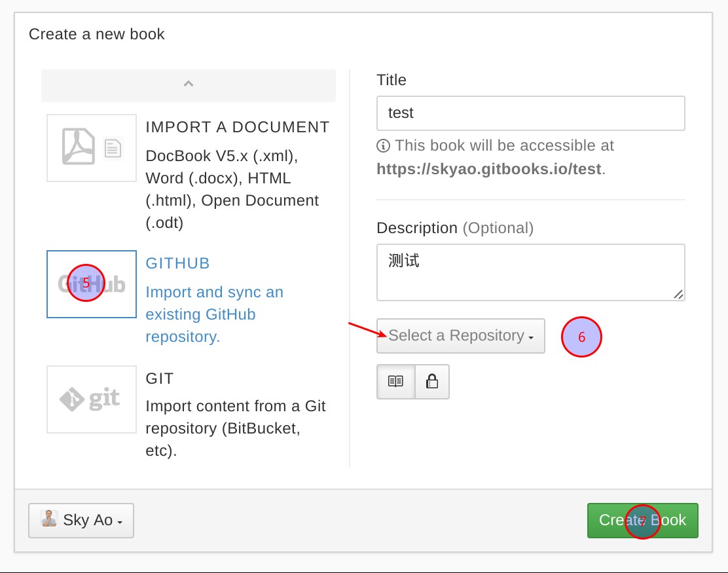Open the Select a Repository dropdown

point(460,336)
